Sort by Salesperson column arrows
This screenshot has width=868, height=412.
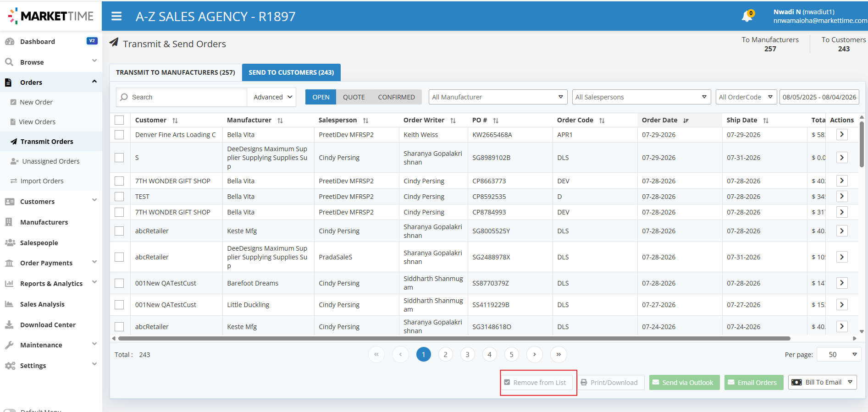(365, 121)
